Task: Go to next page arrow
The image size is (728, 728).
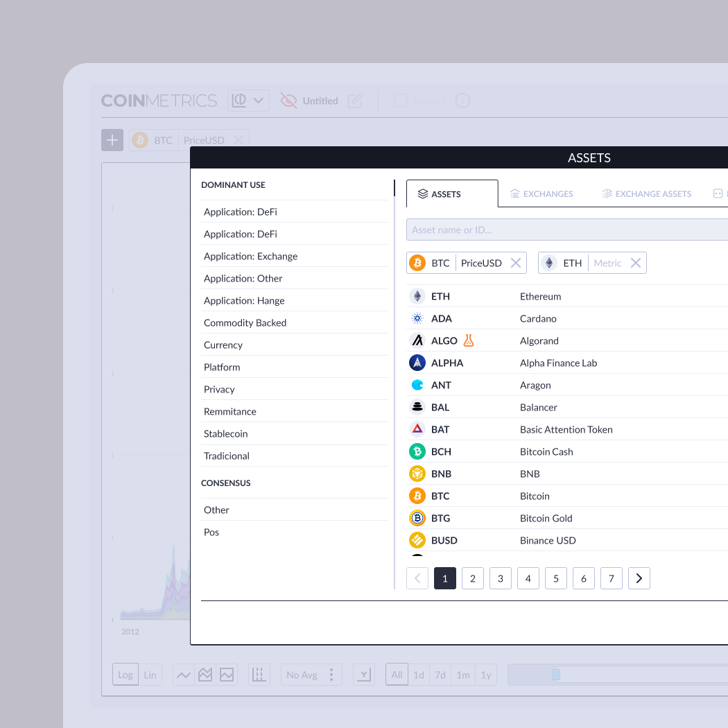Action: 639,578
